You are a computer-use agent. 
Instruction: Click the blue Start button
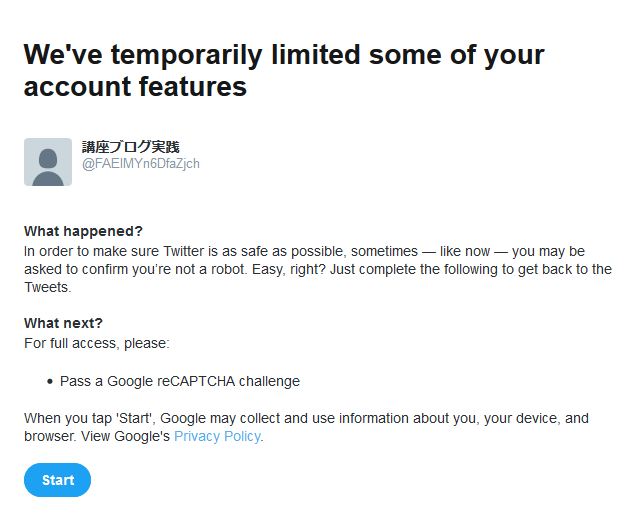tap(57, 480)
